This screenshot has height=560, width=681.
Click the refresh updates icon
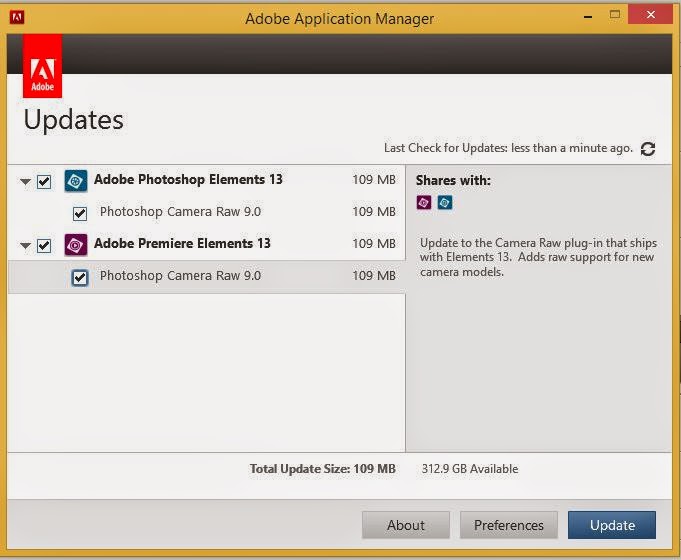(x=648, y=149)
